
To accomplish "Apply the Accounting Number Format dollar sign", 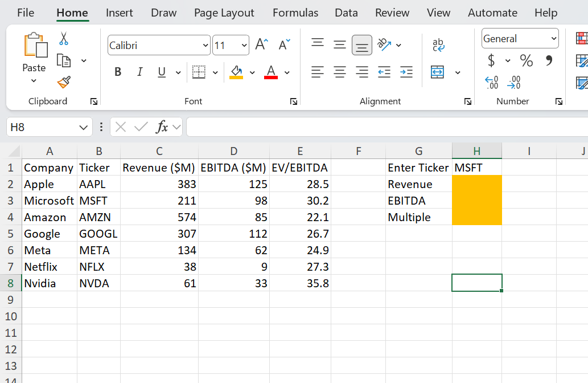I will coord(491,60).
